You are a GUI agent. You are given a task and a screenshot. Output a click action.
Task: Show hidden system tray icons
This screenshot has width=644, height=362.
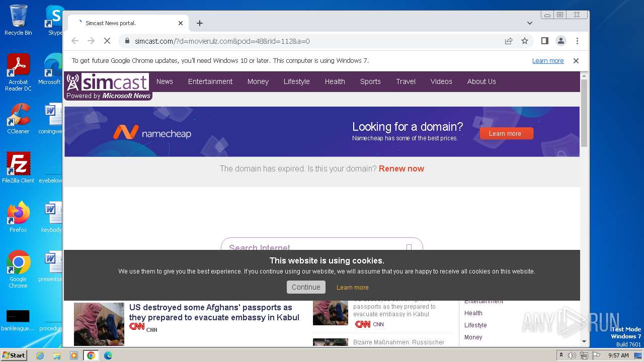(561, 355)
